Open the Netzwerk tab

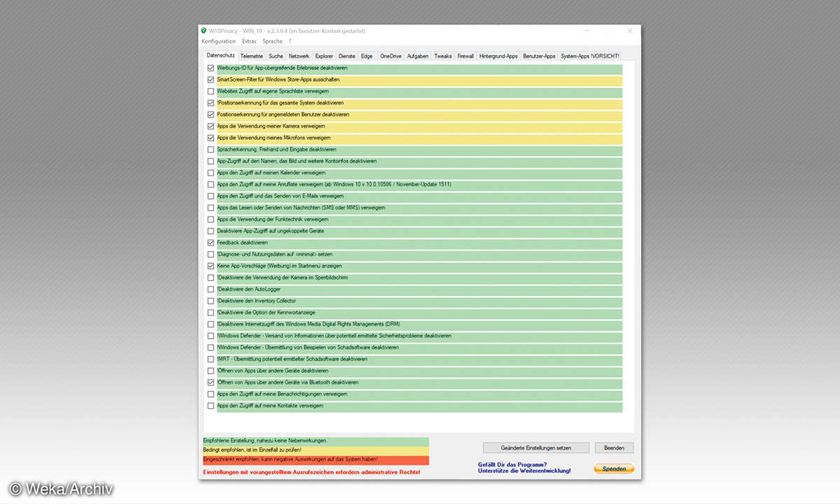(x=299, y=56)
